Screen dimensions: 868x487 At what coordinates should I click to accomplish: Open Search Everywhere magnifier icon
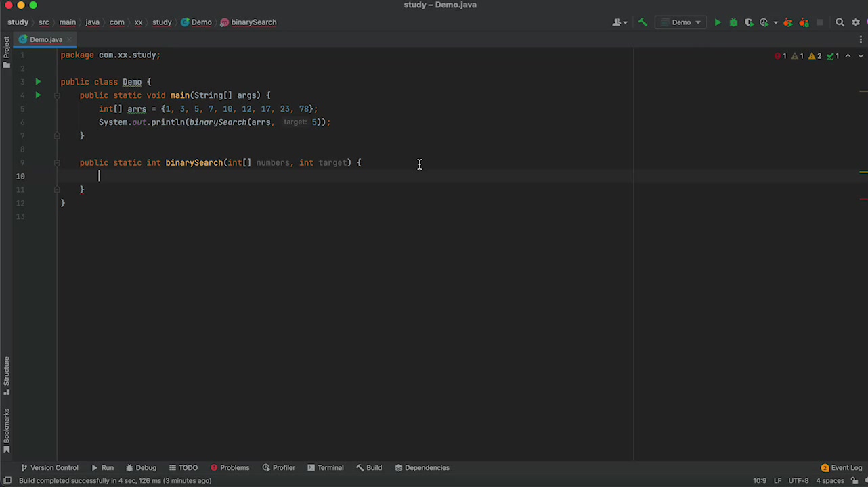point(840,22)
